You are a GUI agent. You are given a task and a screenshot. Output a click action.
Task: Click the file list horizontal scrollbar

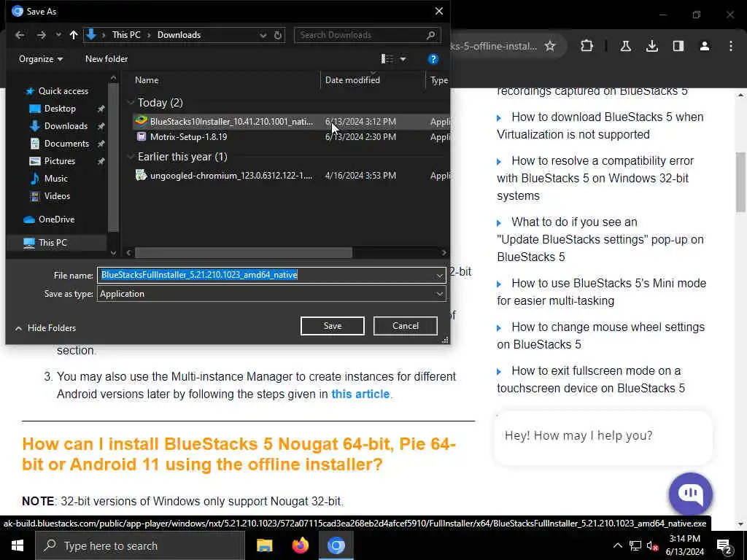click(x=244, y=252)
